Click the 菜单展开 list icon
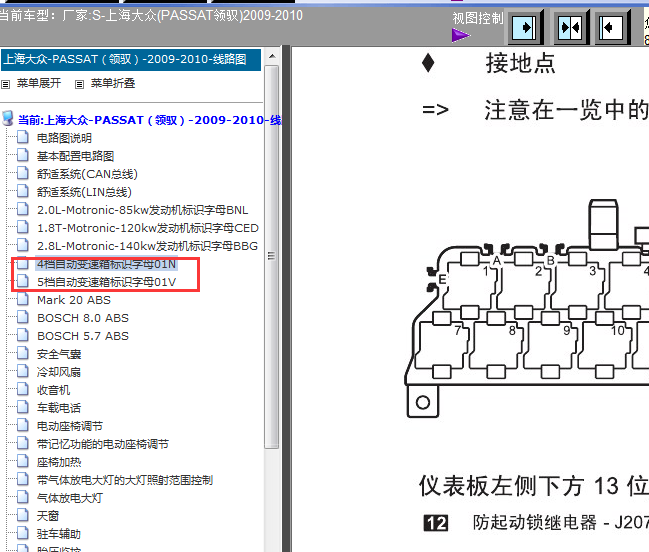649x552 pixels. click(5, 84)
